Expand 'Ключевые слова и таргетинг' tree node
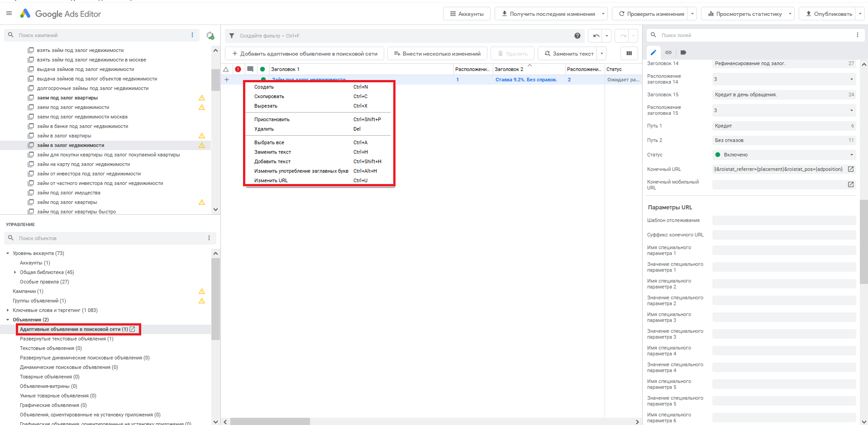Viewport: 868px width, 425px height. click(x=8, y=310)
